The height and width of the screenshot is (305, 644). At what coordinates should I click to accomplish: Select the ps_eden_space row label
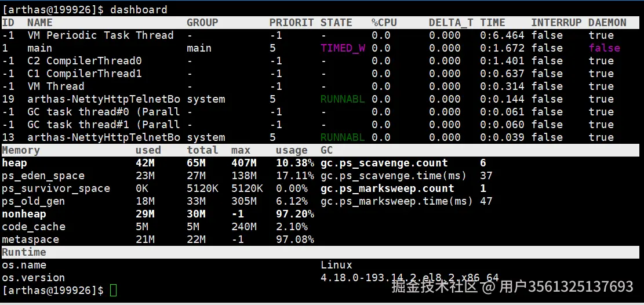43,176
